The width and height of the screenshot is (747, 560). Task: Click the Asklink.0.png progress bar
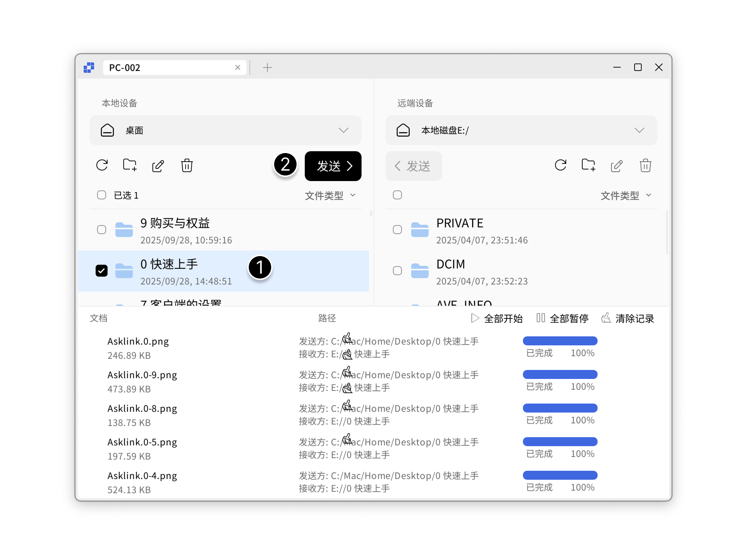560,341
